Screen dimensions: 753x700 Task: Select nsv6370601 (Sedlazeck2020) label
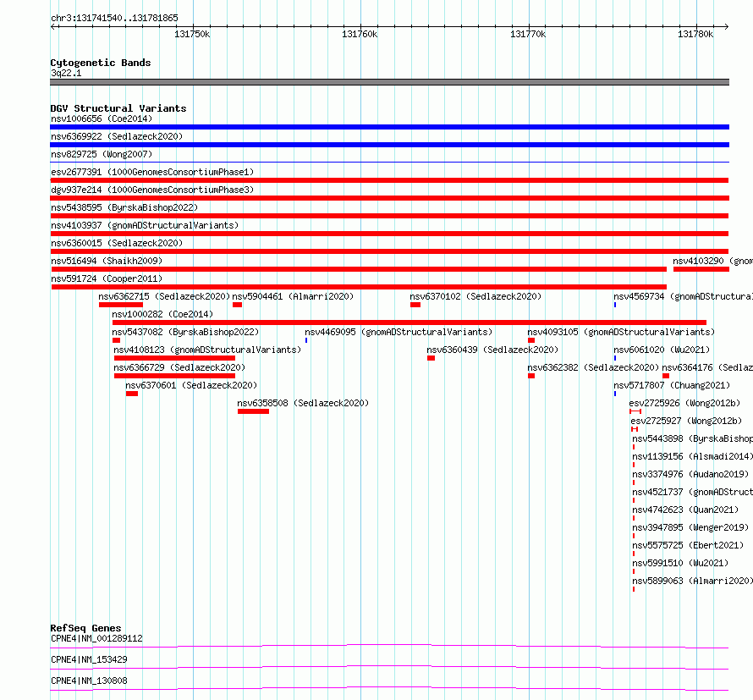coord(191,385)
